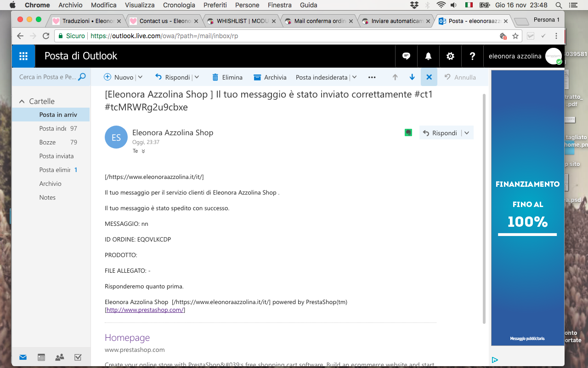The image size is (588, 368).
Task: Open the Homepage link preview title
Action: pos(127,338)
